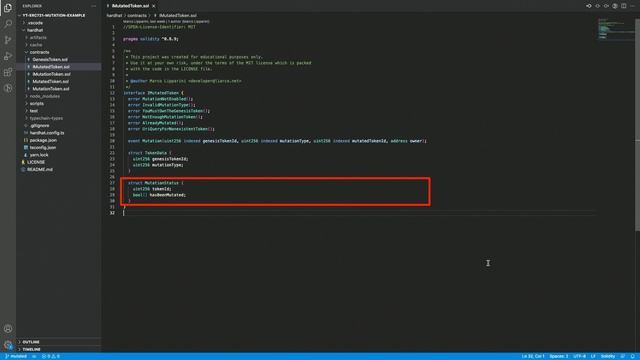The height and width of the screenshot is (360, 640).
Task: Click hardhat in the breadcrumb path
Action: [114, 16]
